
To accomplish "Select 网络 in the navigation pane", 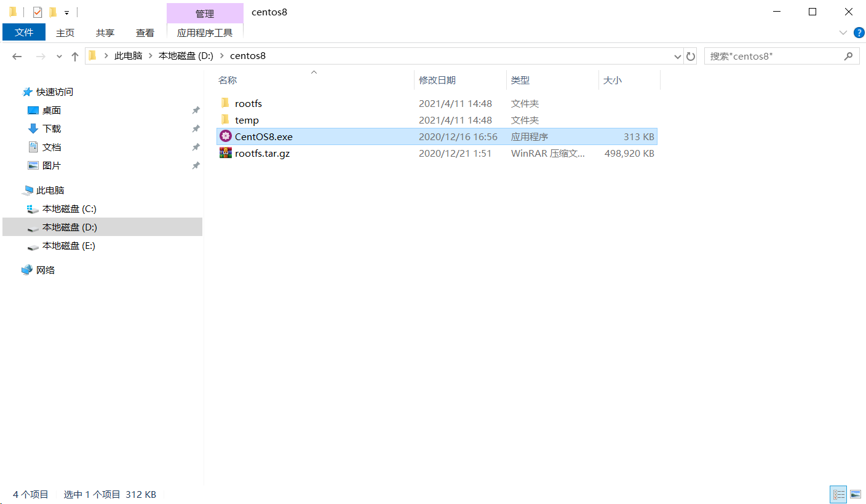I will point(46,270).
